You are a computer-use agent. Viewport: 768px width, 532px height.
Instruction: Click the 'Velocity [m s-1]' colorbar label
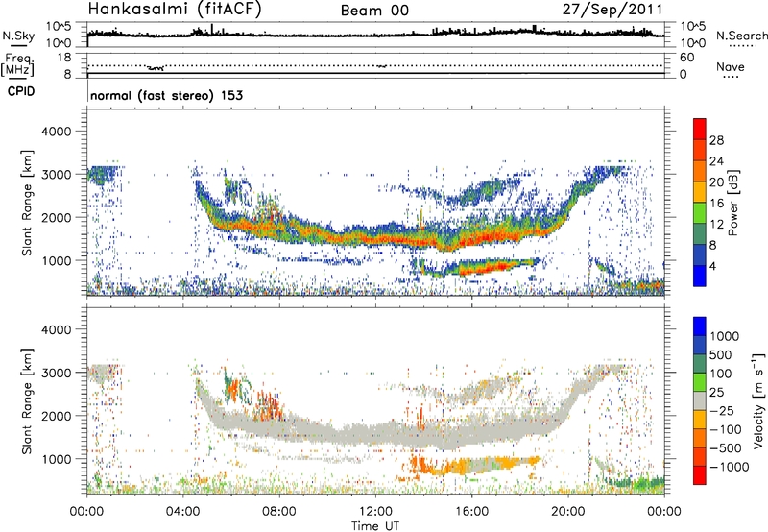pyautogui.click(x=758, y=400)
